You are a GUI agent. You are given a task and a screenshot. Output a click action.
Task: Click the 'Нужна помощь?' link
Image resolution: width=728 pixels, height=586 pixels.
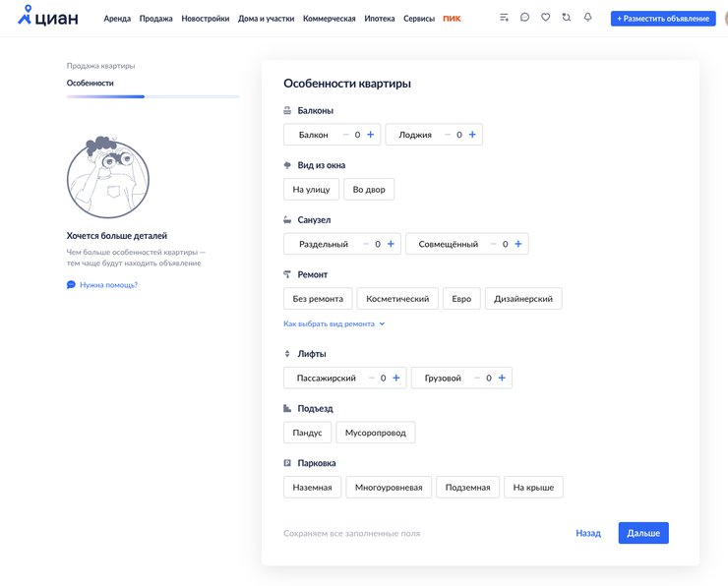(x=108, y=284)
